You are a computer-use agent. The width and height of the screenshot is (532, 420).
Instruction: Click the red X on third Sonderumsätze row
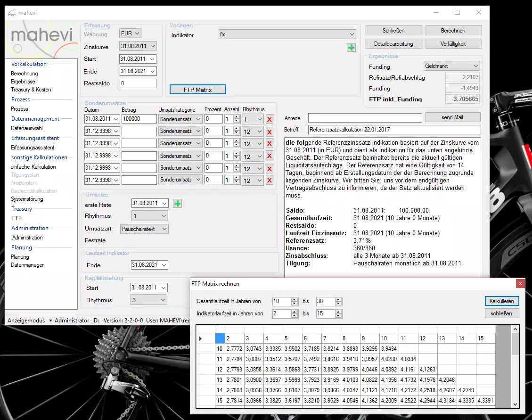270,144
